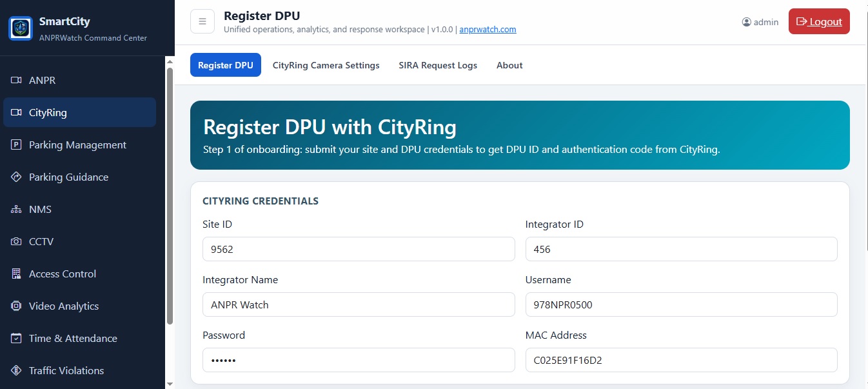
Task: Toggle the sidebar with hamburger button
Action: coord(202,21)
